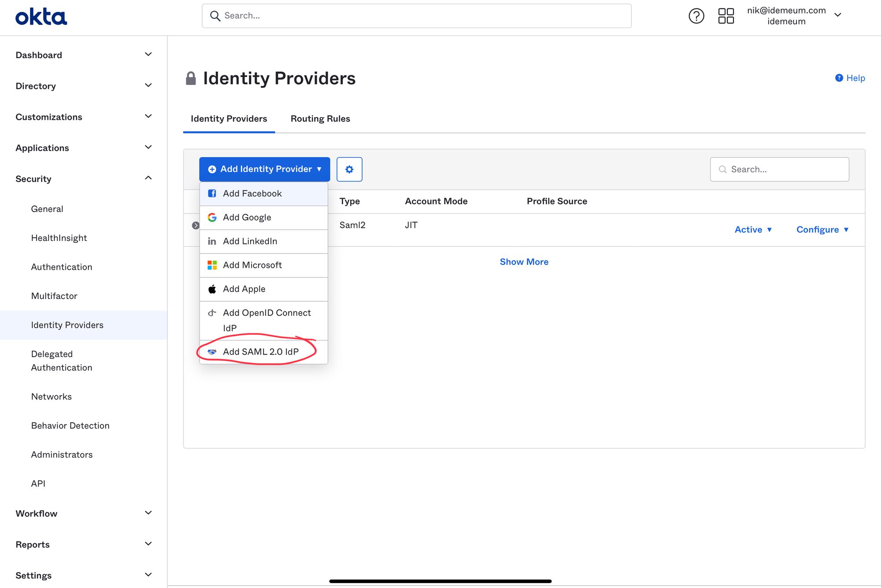Expand the Workflow sidebar section
This screenshot has width=881, height=588.
tap(84, 514)
